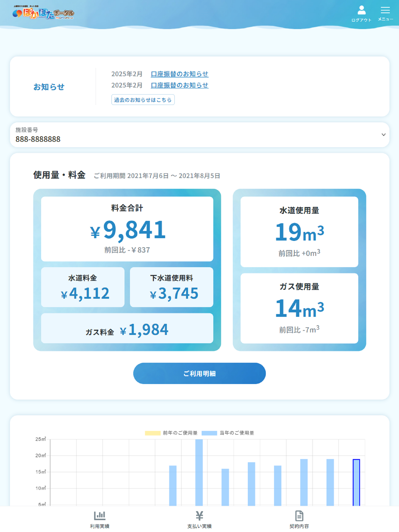Open second 口座振替のお知らせ link

[179, 85]
